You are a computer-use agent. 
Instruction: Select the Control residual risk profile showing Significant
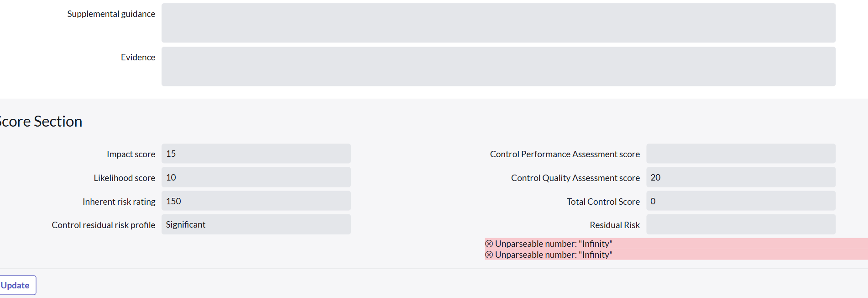pyautogui.click(x=256, y=224)
